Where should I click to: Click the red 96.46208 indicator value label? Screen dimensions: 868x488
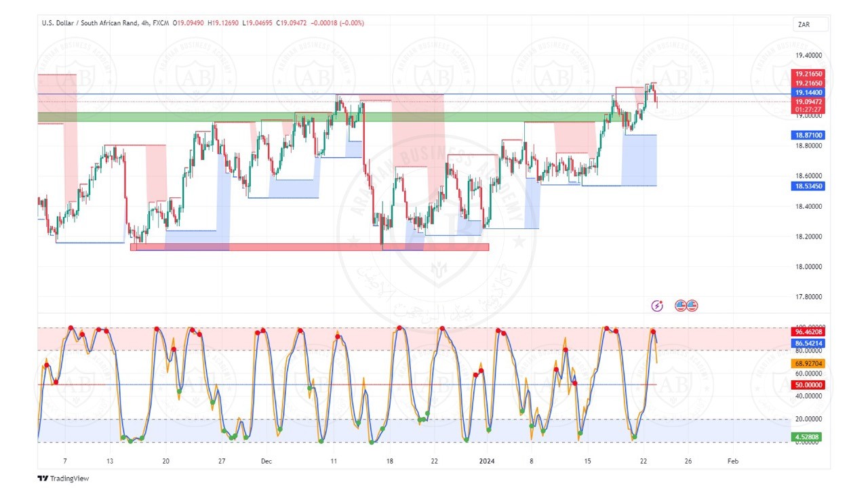pyautogui.click(x=808, y=332)
